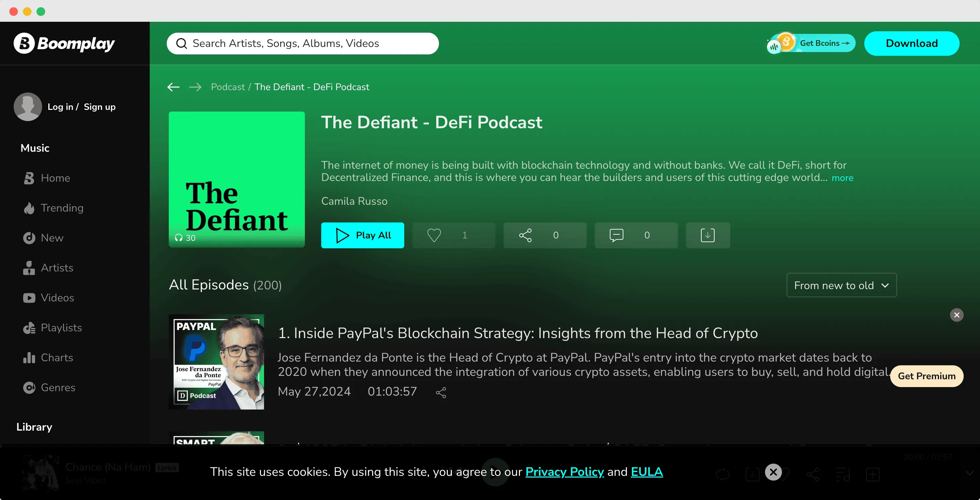The image size is (980, 500).
Task: Click the search input field
Action: click(303, 43)
